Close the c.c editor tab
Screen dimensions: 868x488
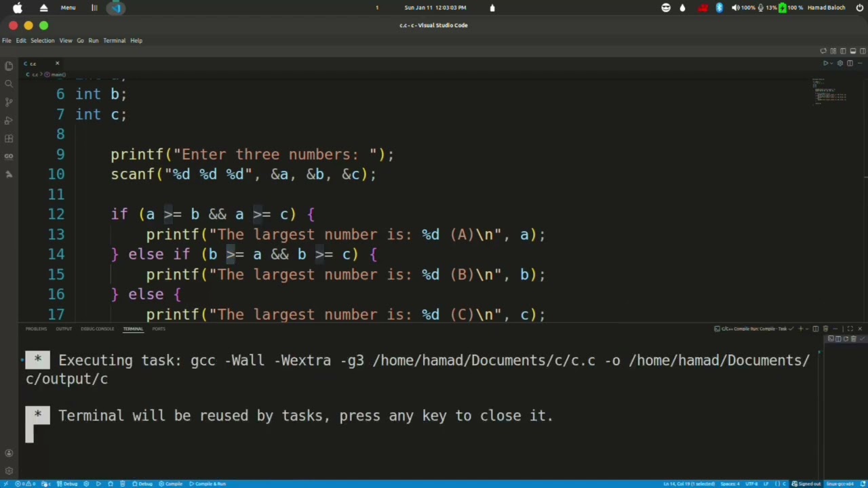click(57, 64)
